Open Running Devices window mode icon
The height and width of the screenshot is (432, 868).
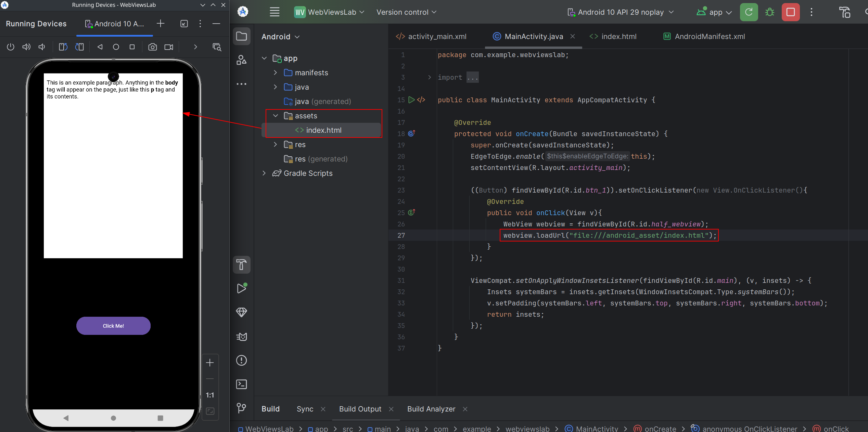184,24
